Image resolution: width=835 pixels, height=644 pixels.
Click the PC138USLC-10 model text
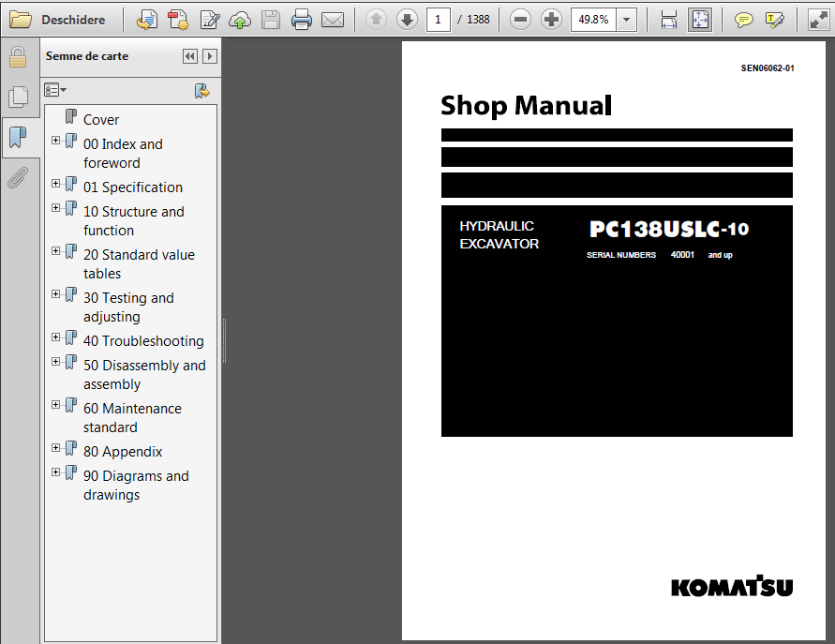coord(669,229)
